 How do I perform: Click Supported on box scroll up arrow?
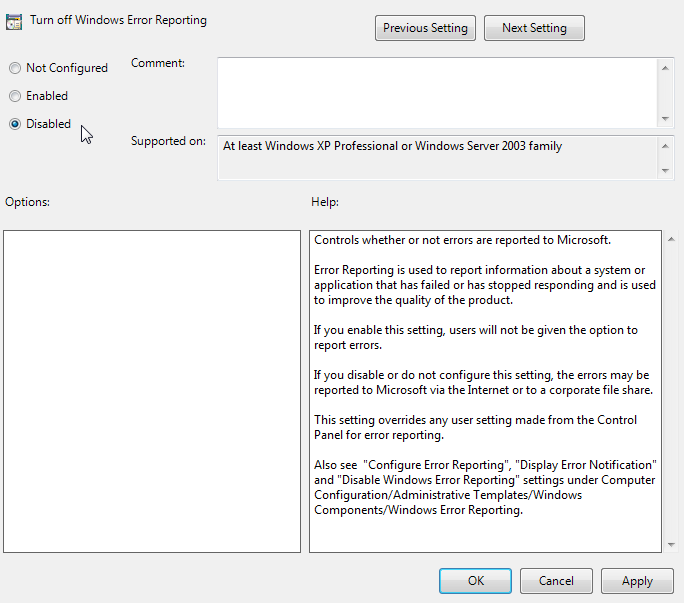coord(665,146)
